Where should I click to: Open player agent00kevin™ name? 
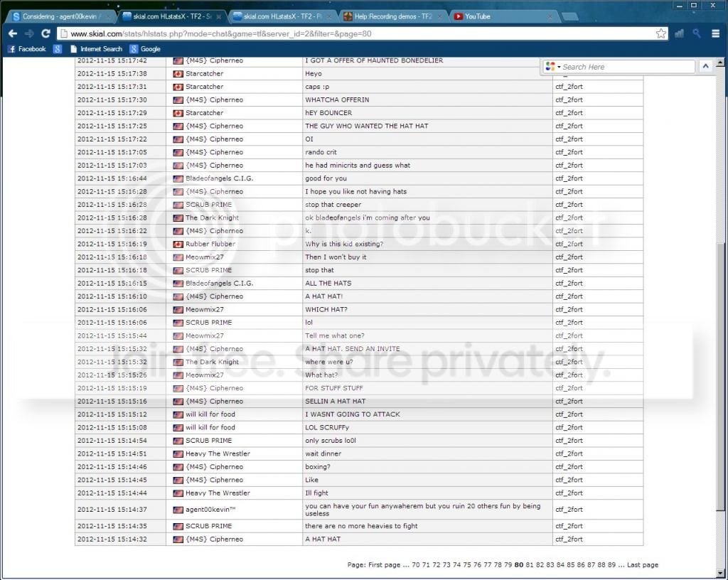210,510
